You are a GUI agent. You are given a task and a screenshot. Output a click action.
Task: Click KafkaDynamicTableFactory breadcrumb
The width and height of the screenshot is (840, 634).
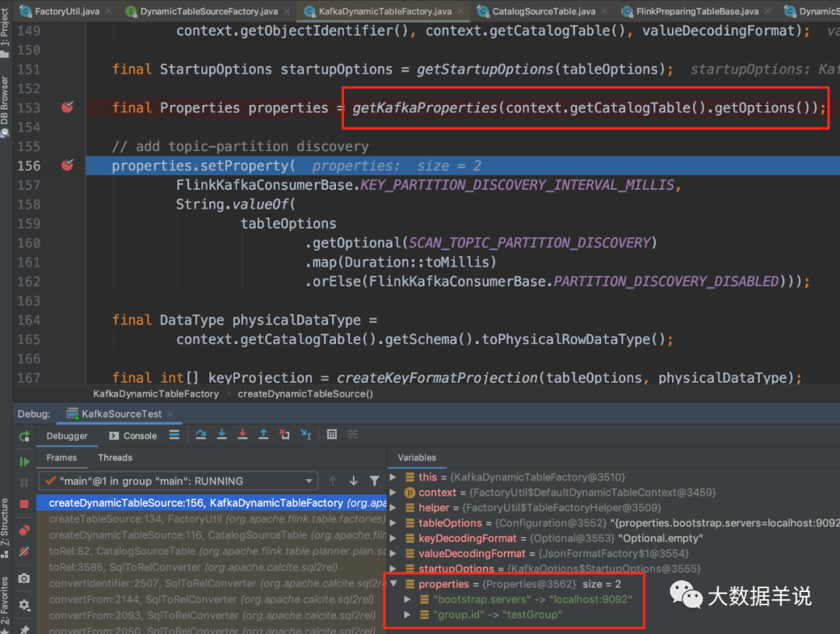tap(156, 394)
